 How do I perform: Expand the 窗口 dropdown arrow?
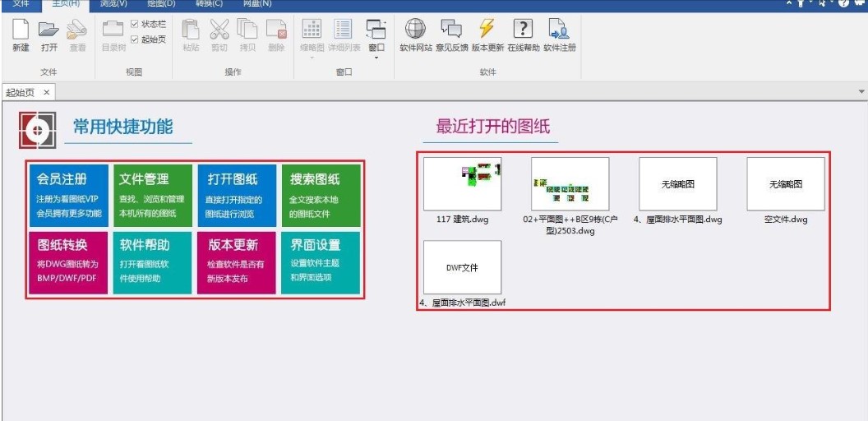pyautogui.click(x=376, y=58)
